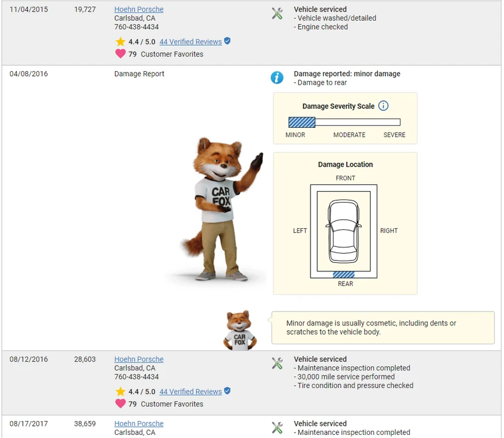This screenshot has height=438, width=504.
Task: Click the date 08/17/2017
Action: [x=29, y=423]
